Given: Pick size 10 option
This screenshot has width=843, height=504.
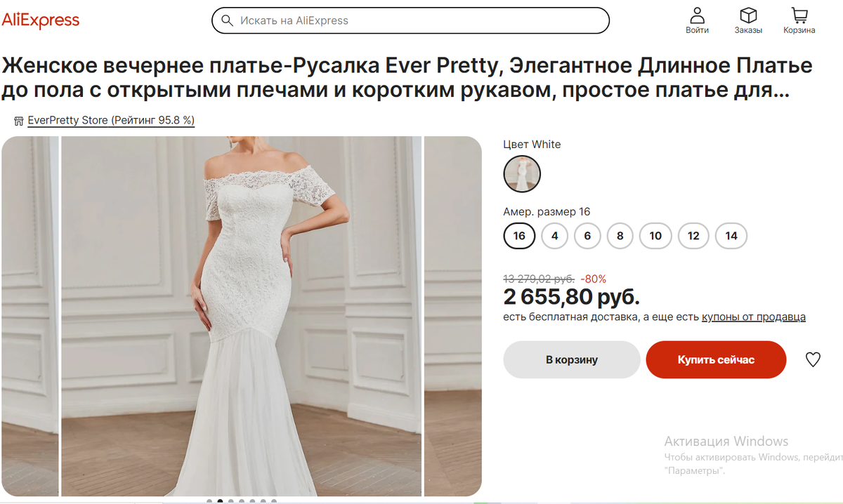Looking at the screenshot, I should coord(655,236).
